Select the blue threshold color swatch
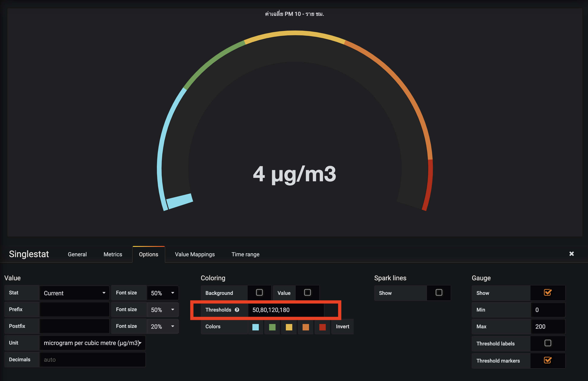This screenshot has width=588, height=381. [255, 327]
